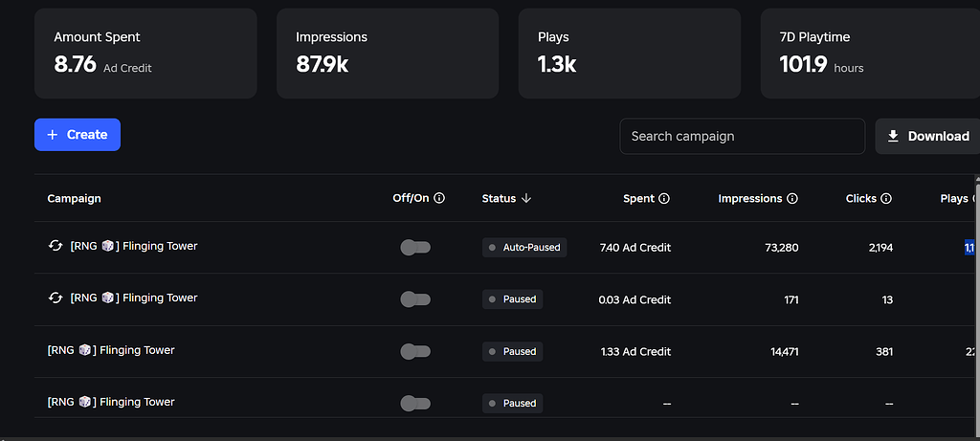Click the Auto-Paused status badge

pos(523,247)
